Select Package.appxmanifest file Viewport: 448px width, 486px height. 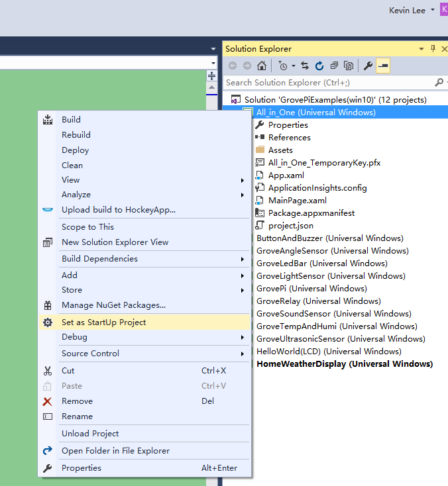pyautogui.click(x=311, y=213)
